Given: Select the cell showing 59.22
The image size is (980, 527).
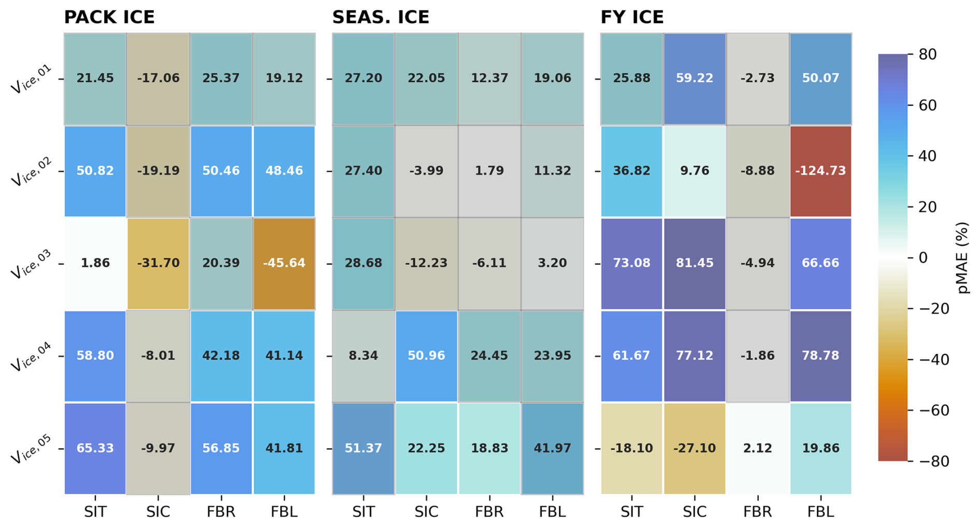Looking at the screenshot, I should pyautogui.click(x=695, y=78).
